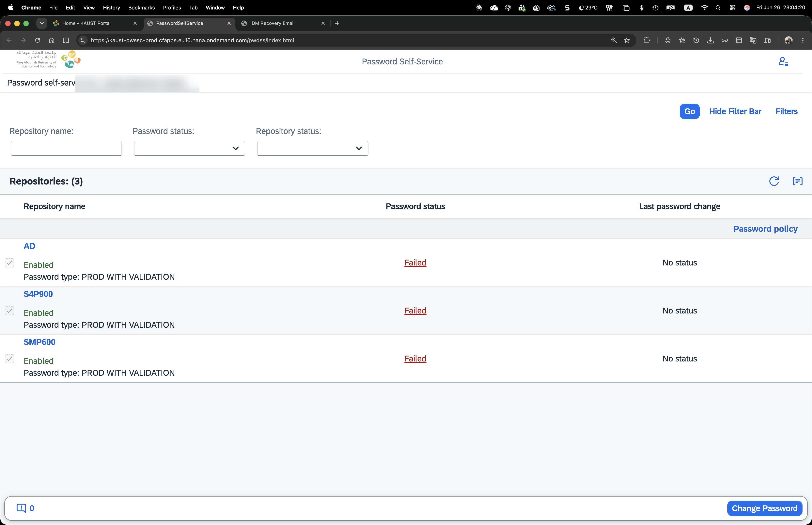Click the Change Password button
Image resolution: width=812 pixels, height=525 pixels.
pos(764,508)
